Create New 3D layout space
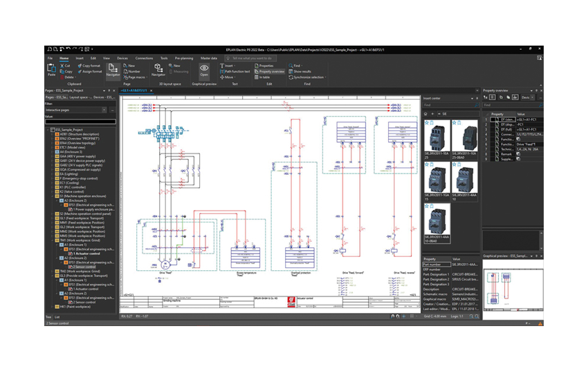The image size is (588, 371). point(174,66)
